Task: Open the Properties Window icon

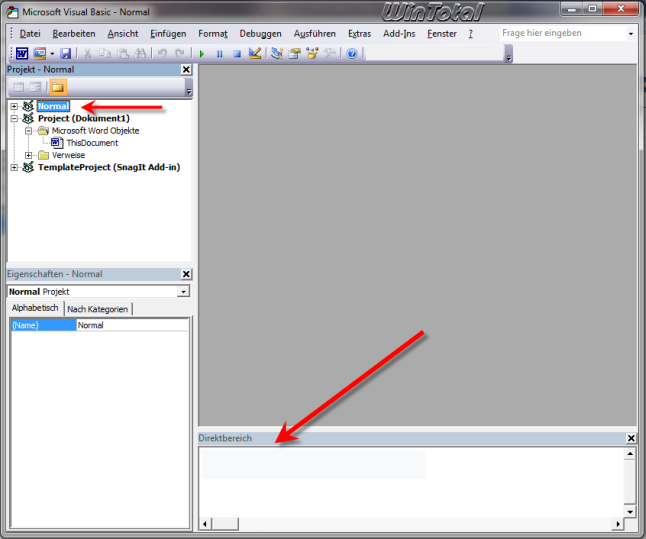Action: tap(295, 54)
